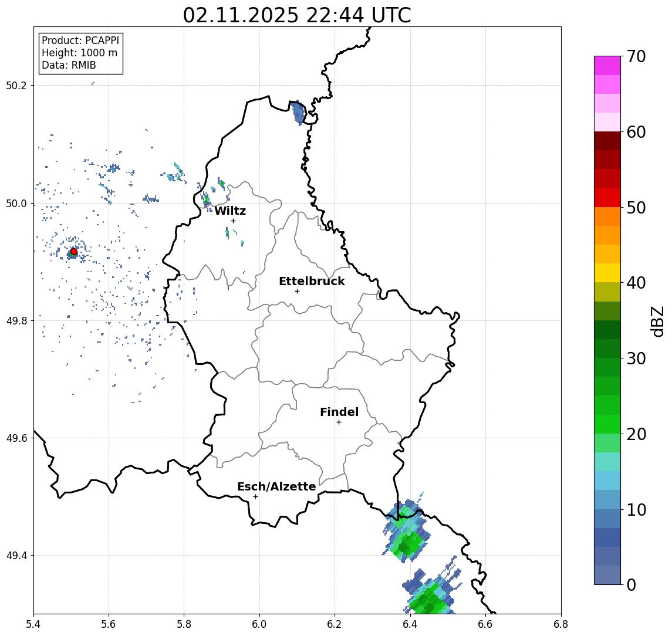The width and height of the screenshot is (672, 636).
Task: Click the latitude tick label 50.2
Action: click(16, 85)
